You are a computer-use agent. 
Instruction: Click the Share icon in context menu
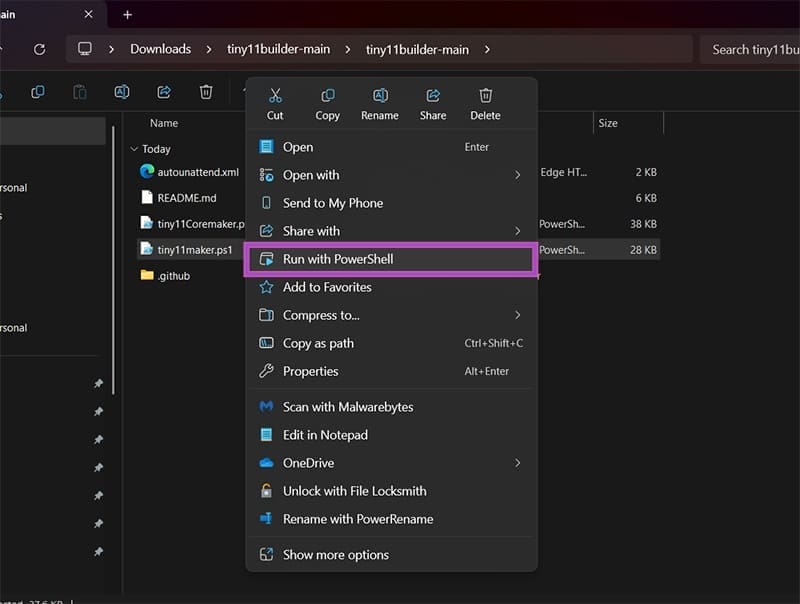click(x=433, y=96)
